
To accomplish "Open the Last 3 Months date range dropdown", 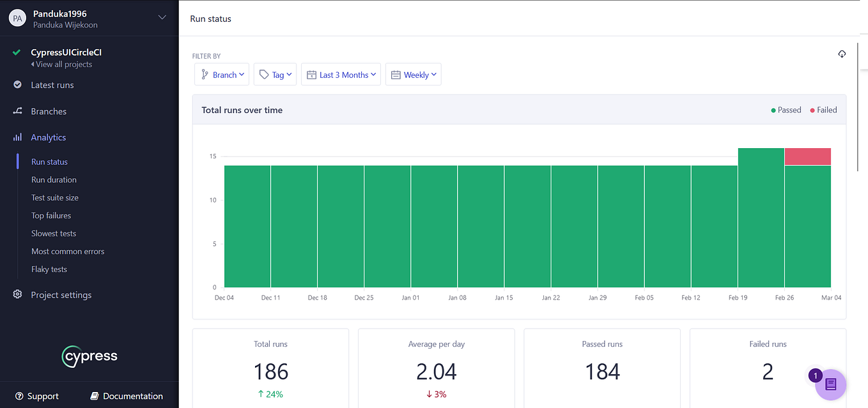I will (341, 74).
